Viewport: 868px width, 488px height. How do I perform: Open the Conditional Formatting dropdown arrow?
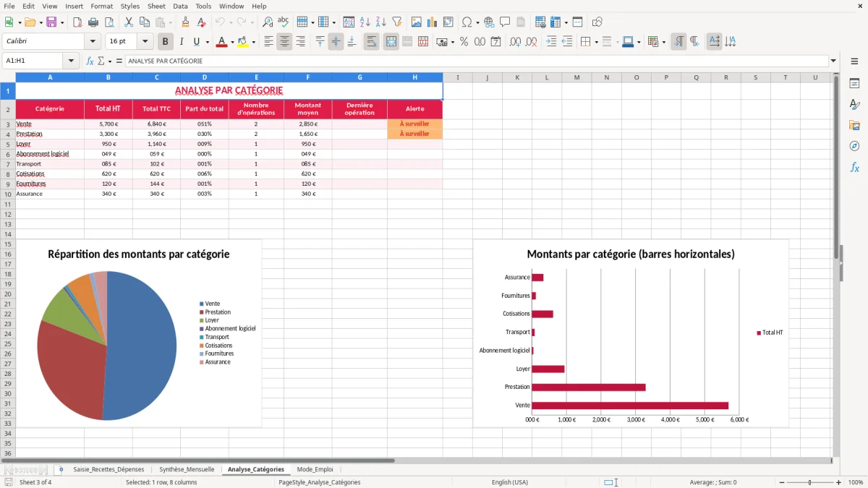[x=664, y=42]
